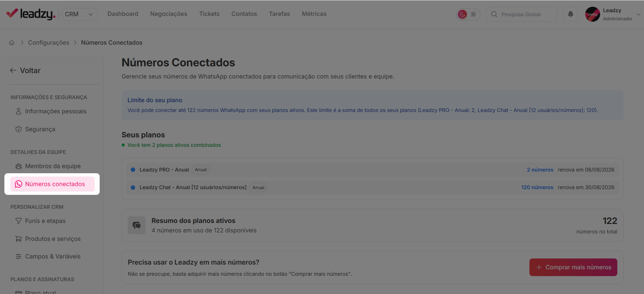Open Negociações in top navigation
This screenshot has height=294, width=644.
pyautogui.click(x=169, y=14)
